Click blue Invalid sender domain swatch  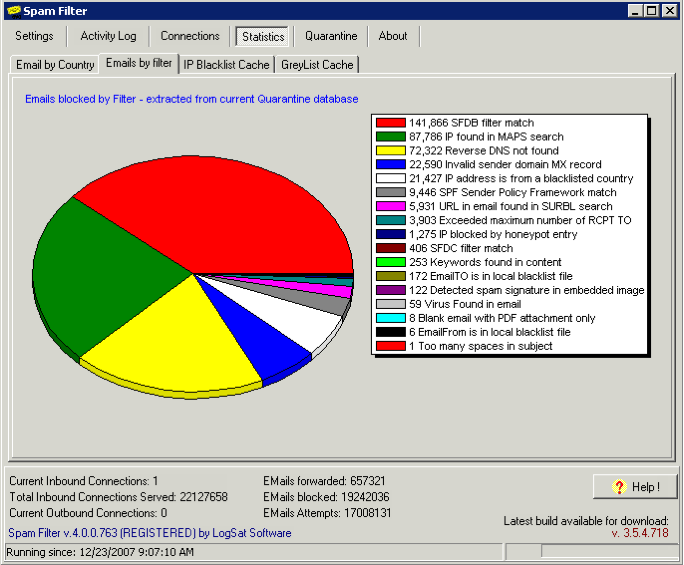pos(390,165)
